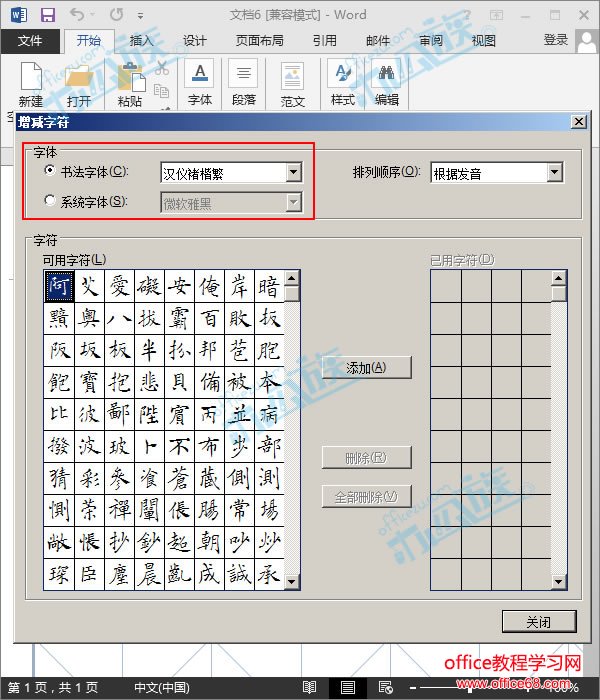Select the character 朝 in the grid
Image resolution: width=600 pixels, height=700 pixels.
click(209, 542)
